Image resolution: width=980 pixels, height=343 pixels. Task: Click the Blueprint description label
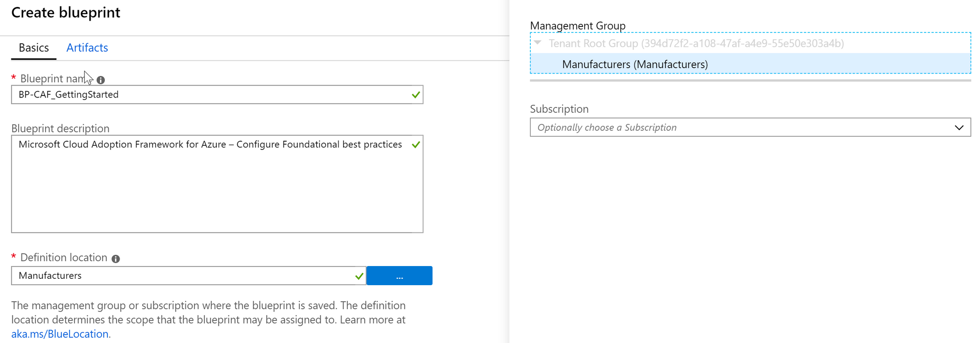point(60,128)
